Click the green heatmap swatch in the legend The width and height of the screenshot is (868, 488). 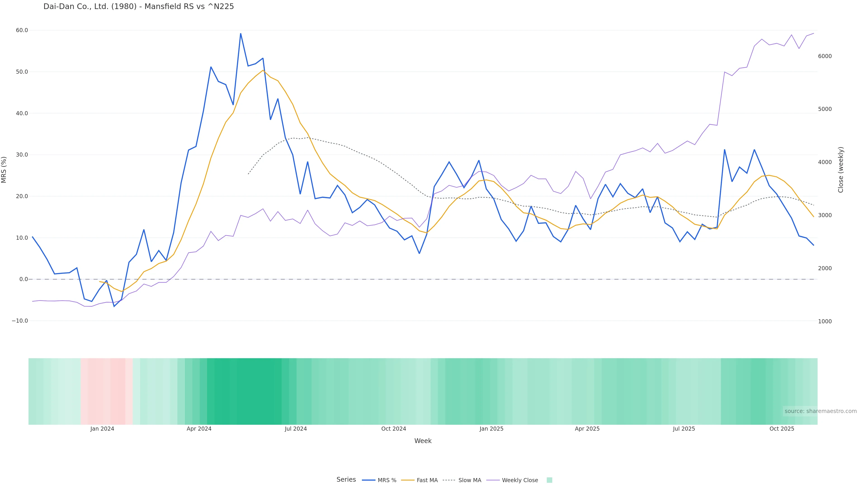(549, 480)
